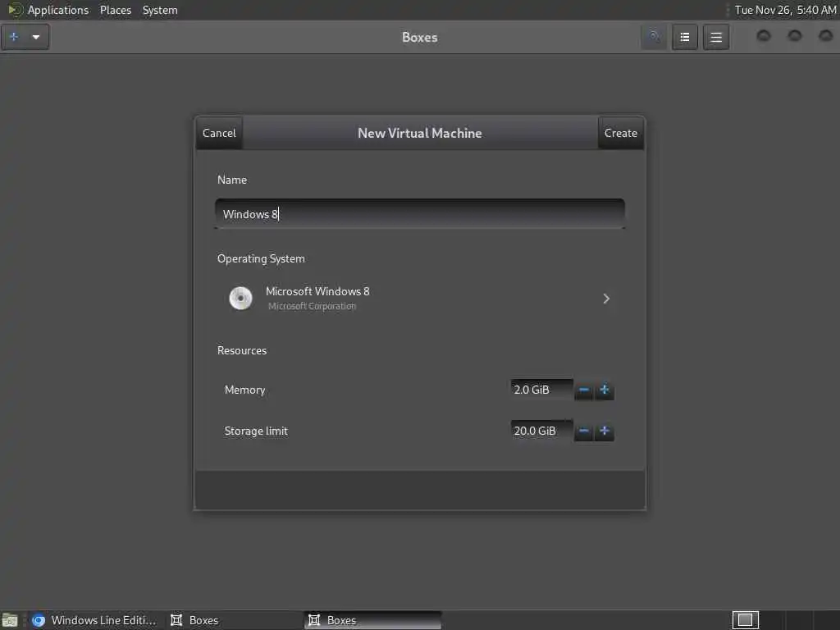Click the first window control button in header
The height and width of the screenshot is (630, 840).
pyautogui.click(x=764, y=36)
